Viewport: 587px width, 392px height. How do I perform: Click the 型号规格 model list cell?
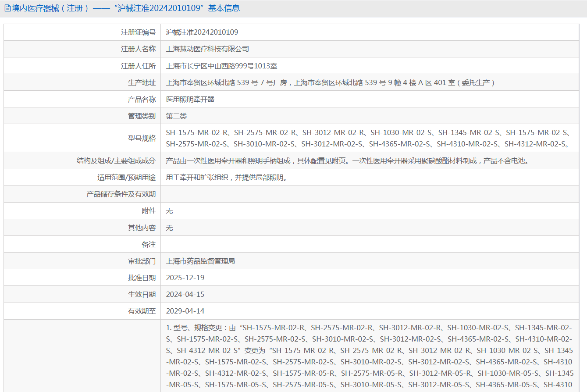(x=370, y=138)
